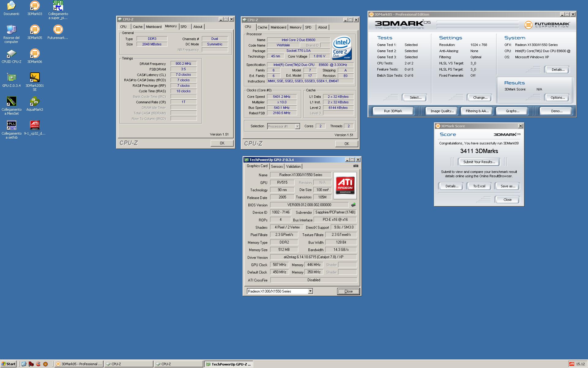Click the Core Speed 5401.2 MHz field
This screenshot has height=368, width=588.
tap(282, 97)
